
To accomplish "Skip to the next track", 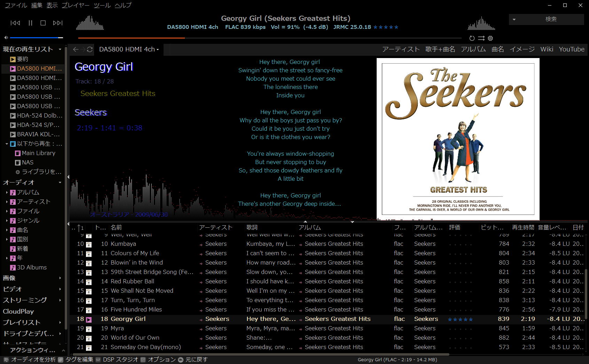I will [58, 23].
